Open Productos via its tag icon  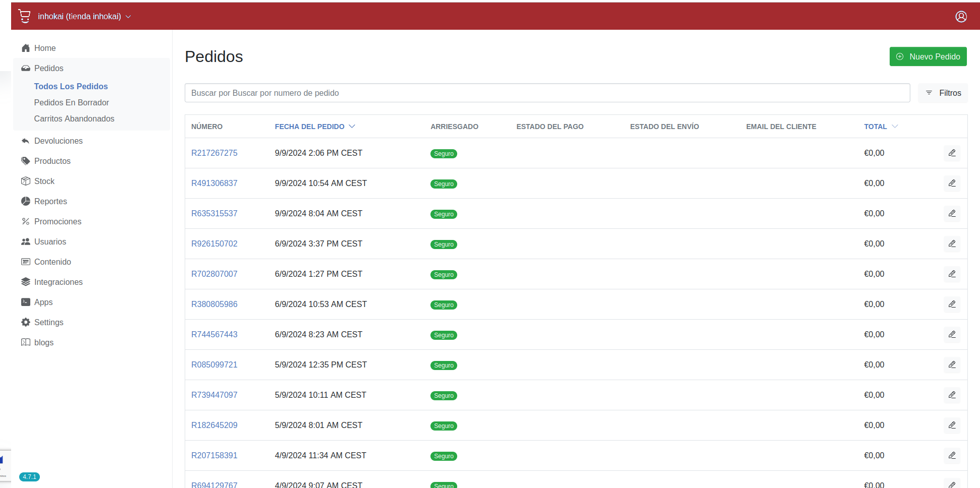[x=26, y=161]
